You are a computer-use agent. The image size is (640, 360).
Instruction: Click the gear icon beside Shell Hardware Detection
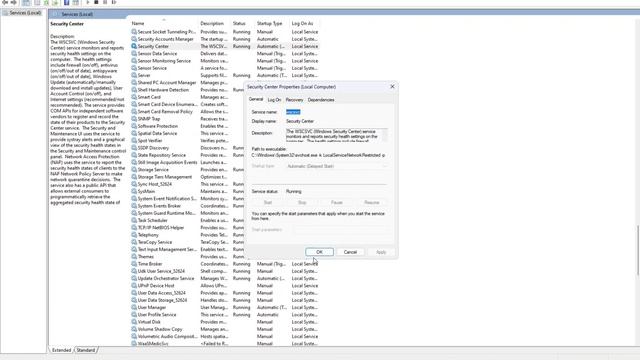[134, 90]
